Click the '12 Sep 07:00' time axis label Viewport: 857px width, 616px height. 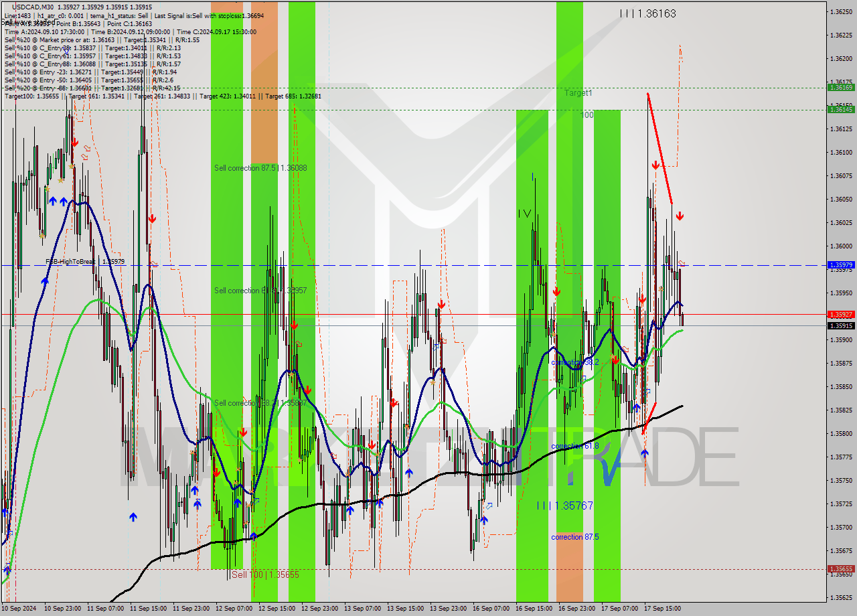coord(234,609)
